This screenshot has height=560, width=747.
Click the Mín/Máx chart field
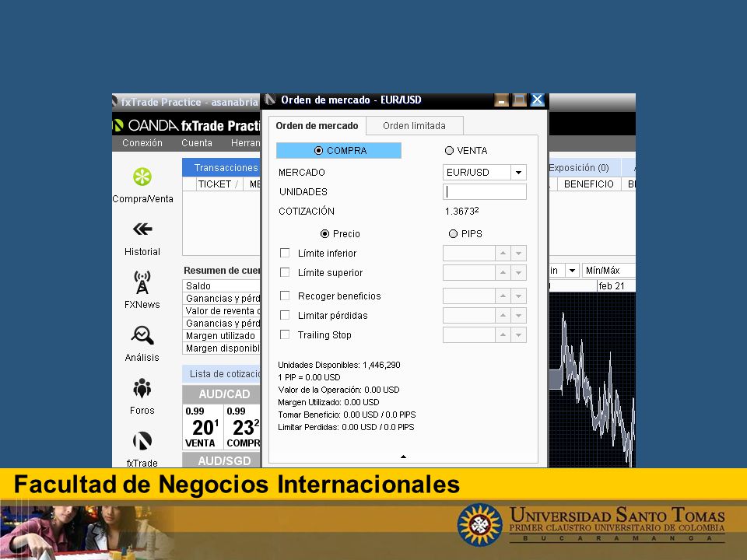pos(608,271)
